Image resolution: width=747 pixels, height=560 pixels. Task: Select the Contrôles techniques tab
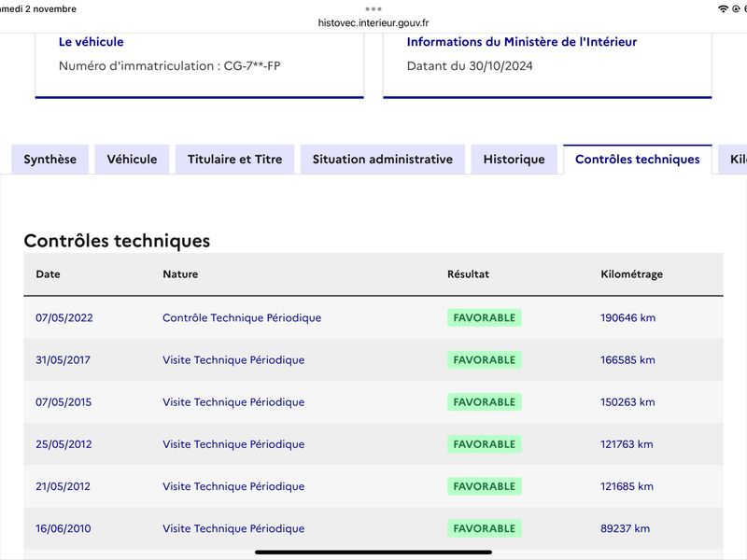pyautogui.click(x=638, y=159)
